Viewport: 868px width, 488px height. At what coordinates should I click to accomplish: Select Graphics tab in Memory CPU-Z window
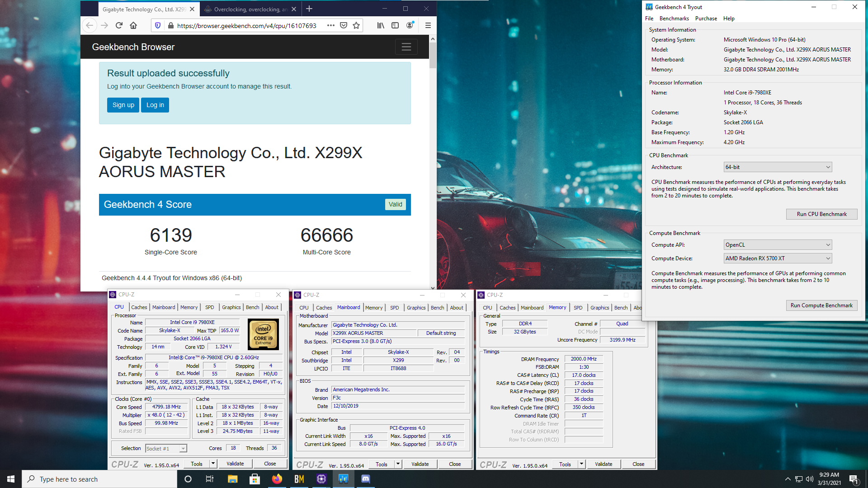point(600,308)
